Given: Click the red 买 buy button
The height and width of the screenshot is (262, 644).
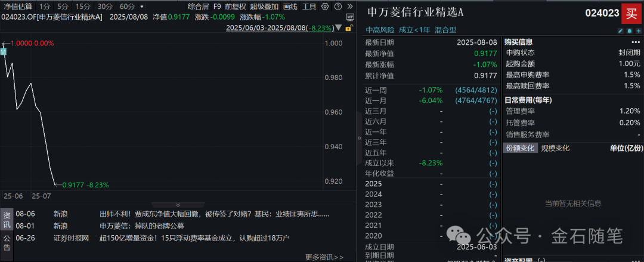Looking at the screenshot, I should click(x=631, y=13).
